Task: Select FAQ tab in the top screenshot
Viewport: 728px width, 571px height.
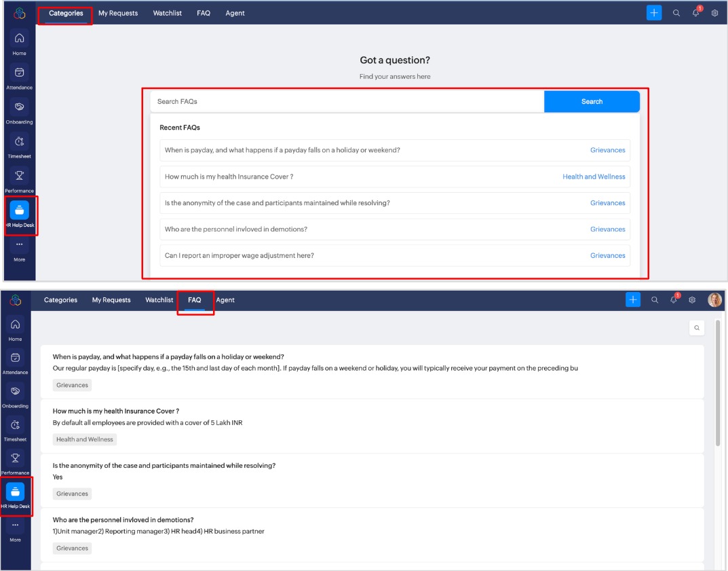Action: (204, 13)
